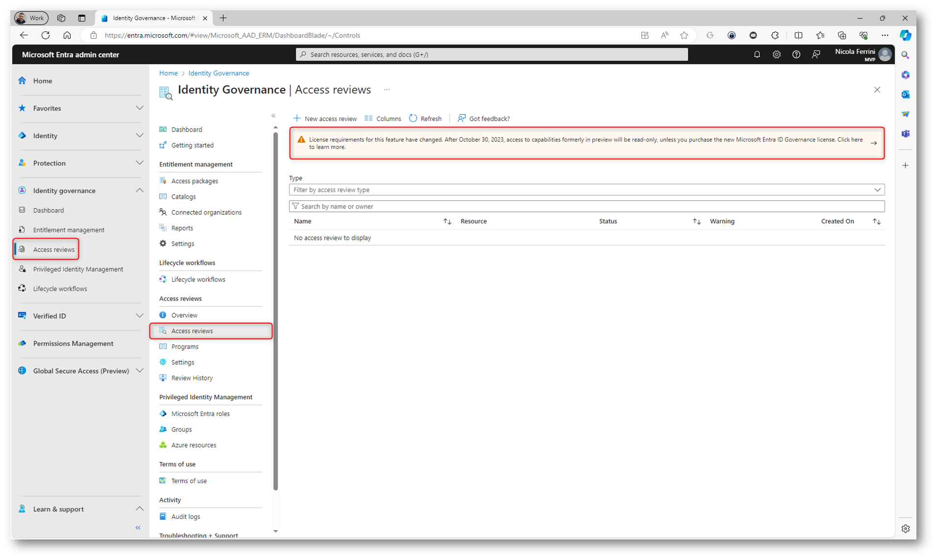Open a new browser tab
This screenshot has width=937, height=560.
[223, 18]
